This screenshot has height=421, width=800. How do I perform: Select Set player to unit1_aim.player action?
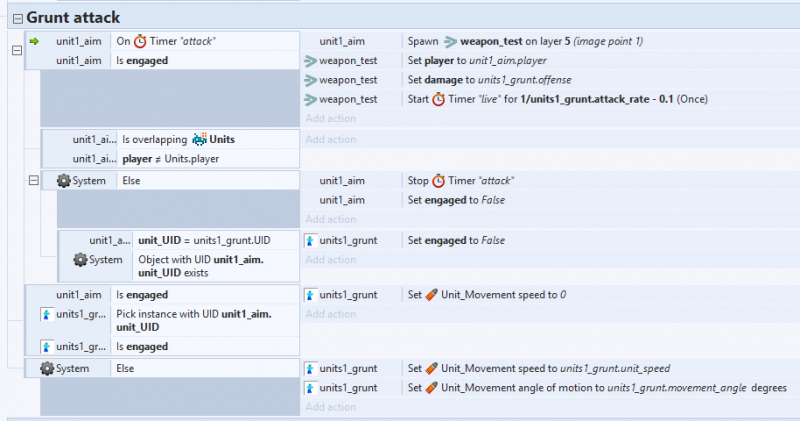[477, 61]
